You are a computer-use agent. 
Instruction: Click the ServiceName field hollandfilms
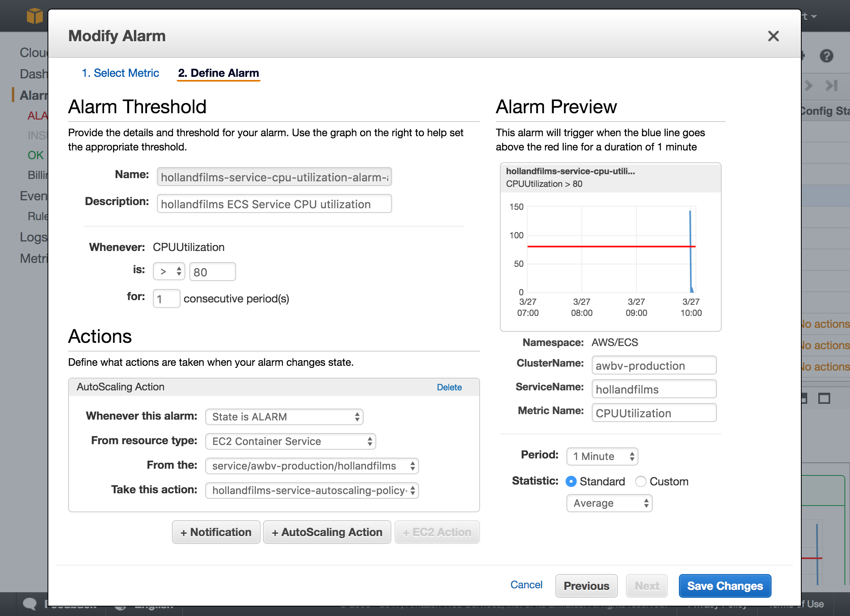point(654,389)
